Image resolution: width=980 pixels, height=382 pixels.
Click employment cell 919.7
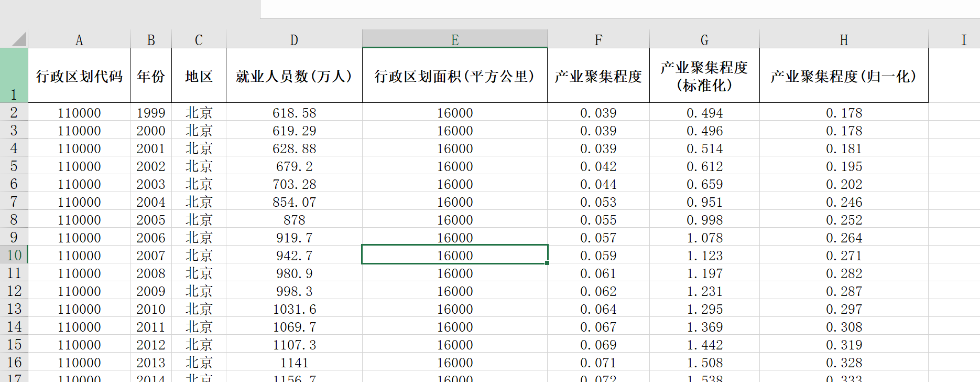294,237
